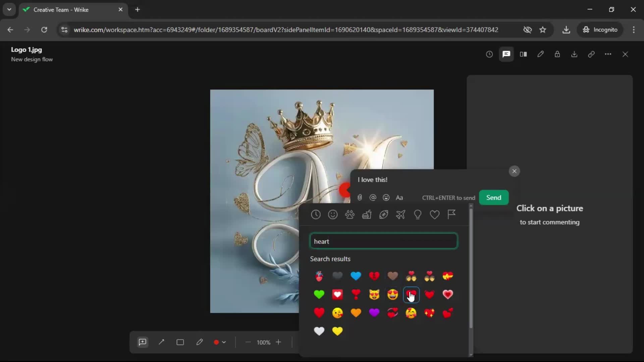The image size is (644, 362).
Task: Select the rectangle markup tool
Action: point(180,342)
